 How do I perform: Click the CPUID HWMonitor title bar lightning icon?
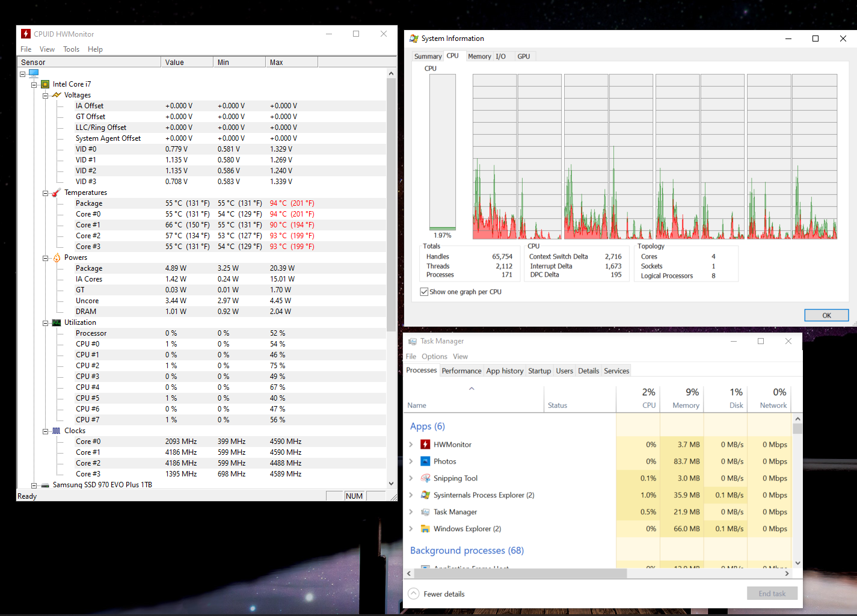click(x=26, y=34)
